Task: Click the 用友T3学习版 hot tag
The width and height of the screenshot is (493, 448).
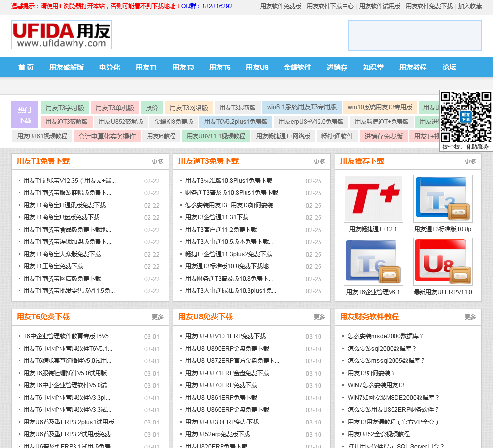Action: pyautogui.click(x=65, y=108)
